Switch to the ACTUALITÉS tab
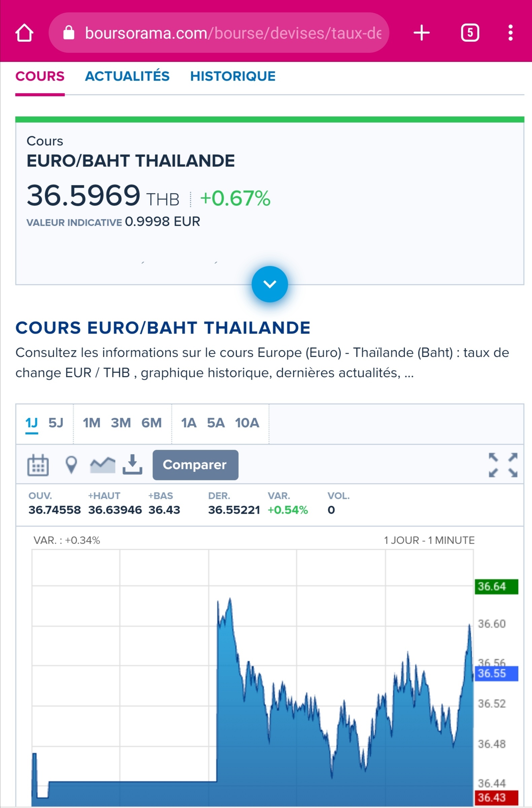 click(127, 76)
